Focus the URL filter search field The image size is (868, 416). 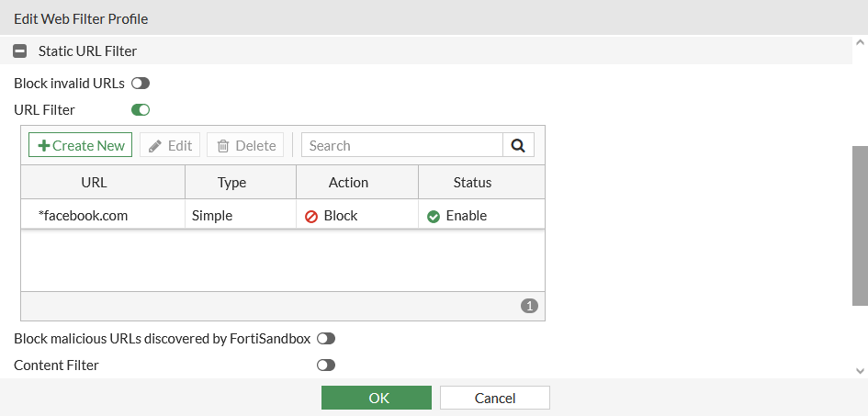pos(402,145)
